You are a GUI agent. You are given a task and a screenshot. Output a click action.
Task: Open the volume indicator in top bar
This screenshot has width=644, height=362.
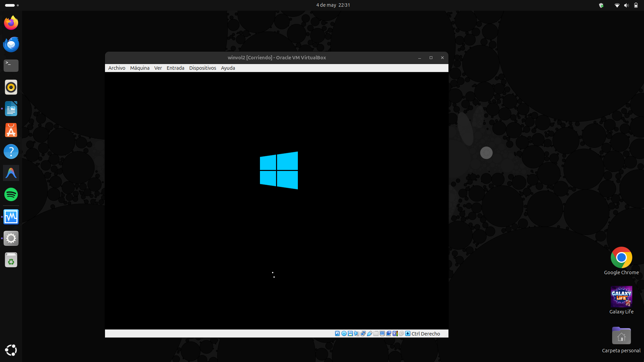(626, 5)
